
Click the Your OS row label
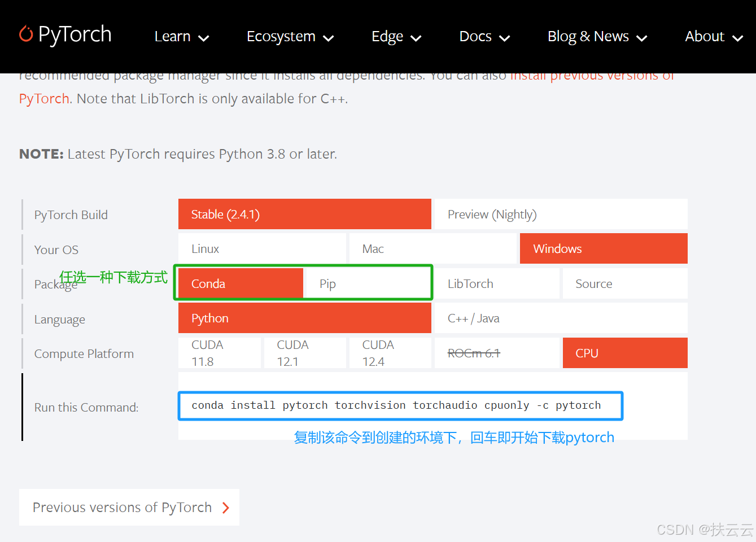coord(56,250)
